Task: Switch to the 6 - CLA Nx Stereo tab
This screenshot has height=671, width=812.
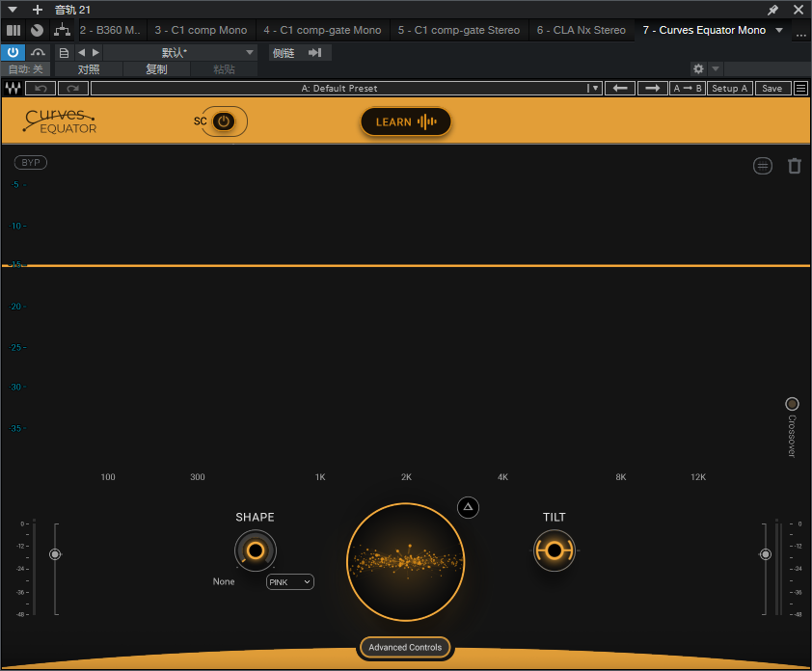Action: tap(582, 30)
